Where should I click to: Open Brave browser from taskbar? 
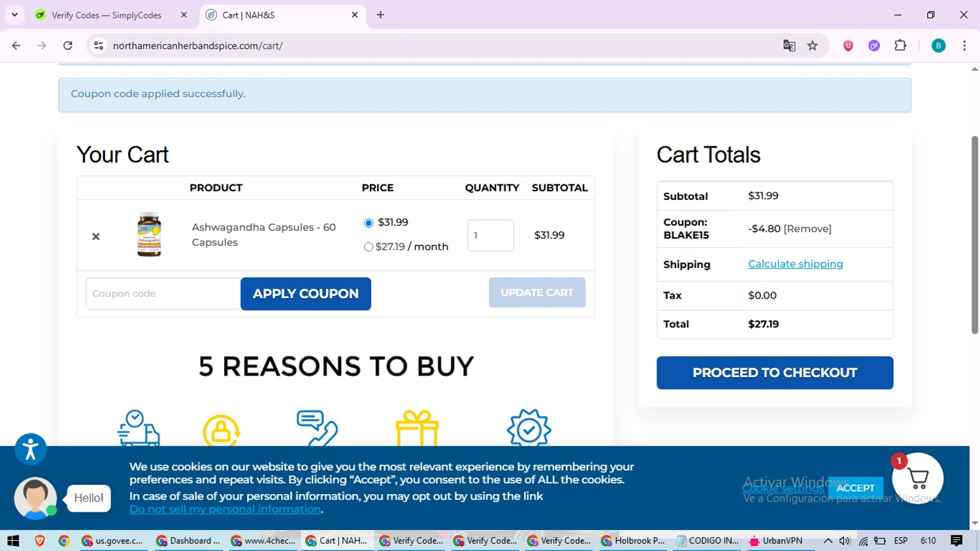coord(40,541)
